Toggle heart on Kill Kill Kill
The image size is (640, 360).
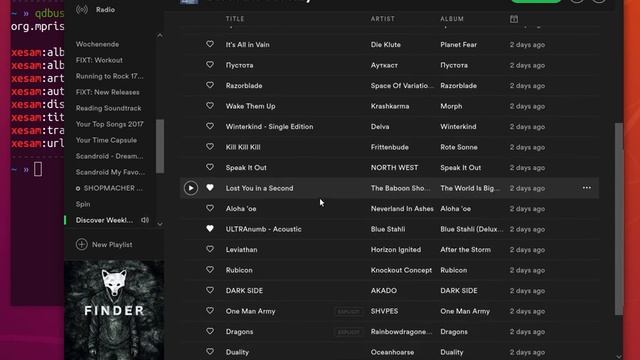click(210, 147)
